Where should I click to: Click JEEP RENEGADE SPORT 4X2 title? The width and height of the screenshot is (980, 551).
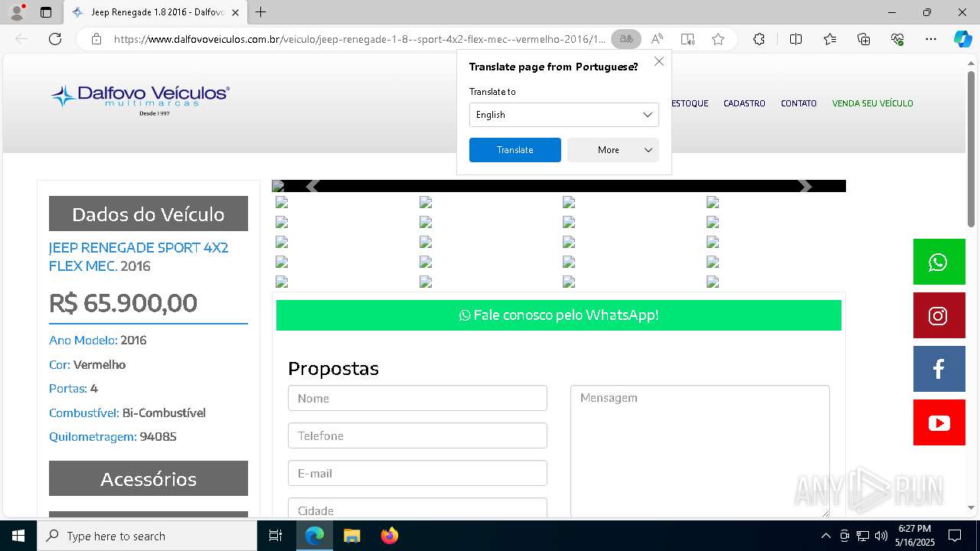click(139, 256)
